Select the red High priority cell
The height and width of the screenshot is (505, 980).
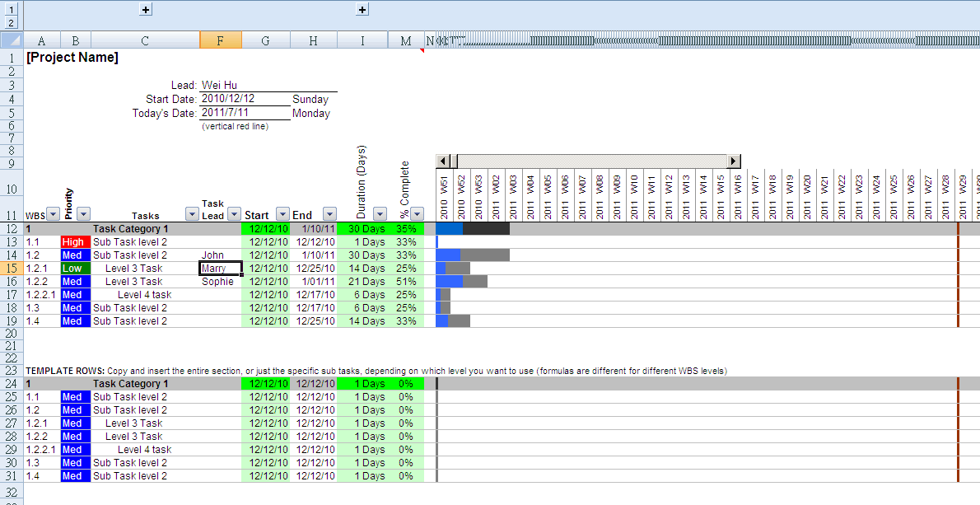(x=76, y=242)
